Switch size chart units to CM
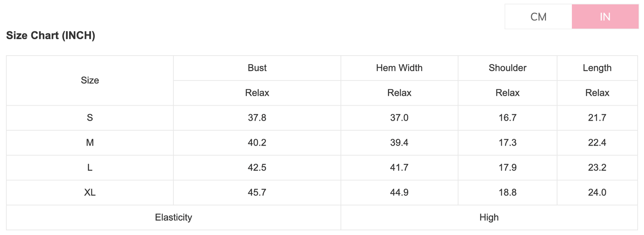 [538, 17]
